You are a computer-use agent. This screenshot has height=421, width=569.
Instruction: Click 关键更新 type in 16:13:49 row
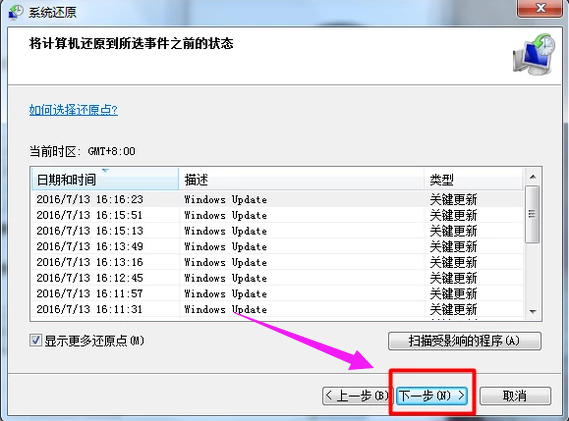point(453,246)
